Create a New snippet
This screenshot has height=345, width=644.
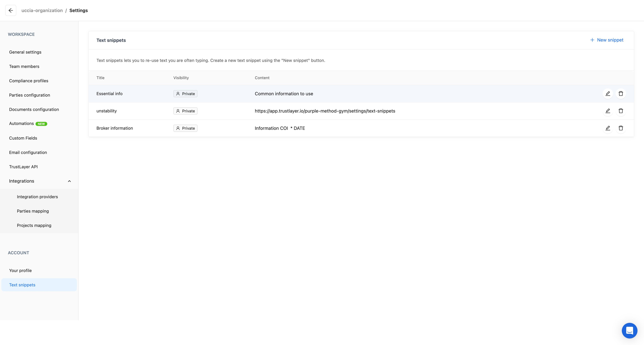[607, 40]
